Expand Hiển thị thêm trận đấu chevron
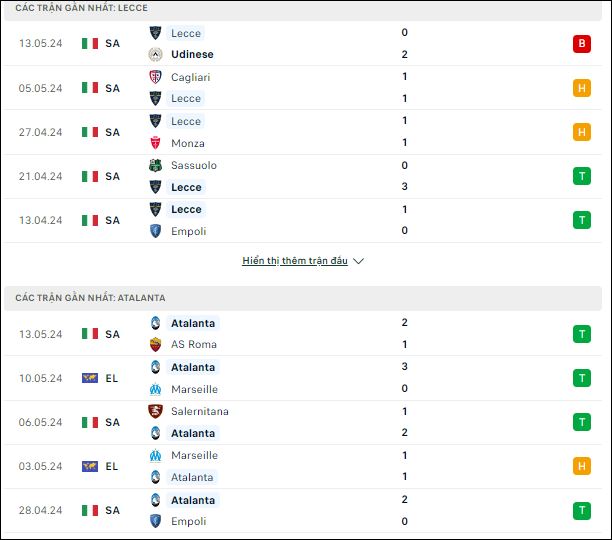This screenshot has height=540, width=612. tap(358, 261)
